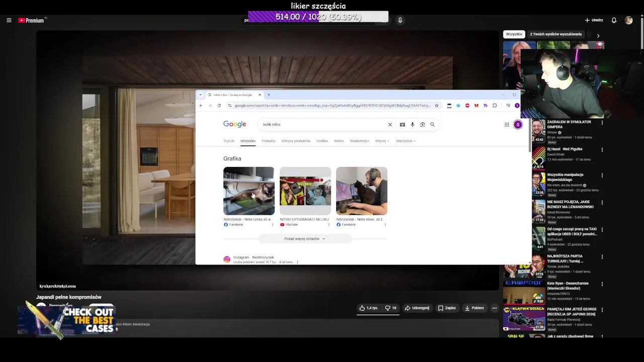The image size is (644, 362).
Task: Dislike the video (18)
Action: click(x=390, y=308)
